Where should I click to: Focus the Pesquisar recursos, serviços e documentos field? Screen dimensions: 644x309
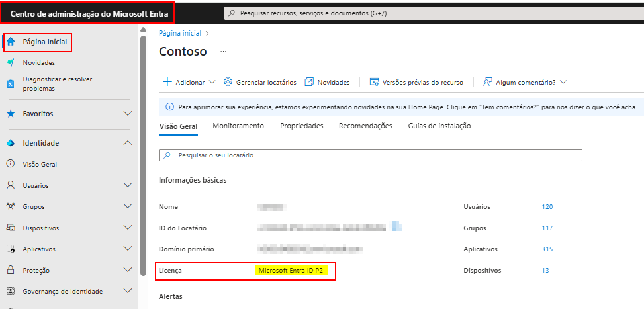434,13
